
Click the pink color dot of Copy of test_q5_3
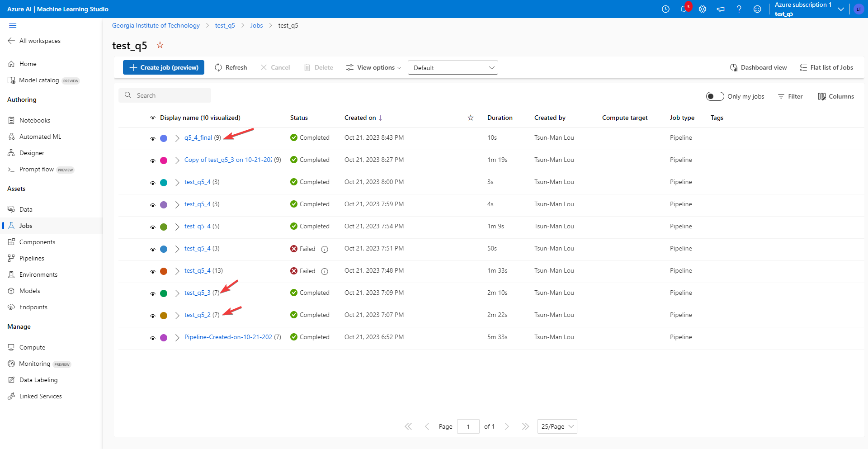click(x=164, y=161)
